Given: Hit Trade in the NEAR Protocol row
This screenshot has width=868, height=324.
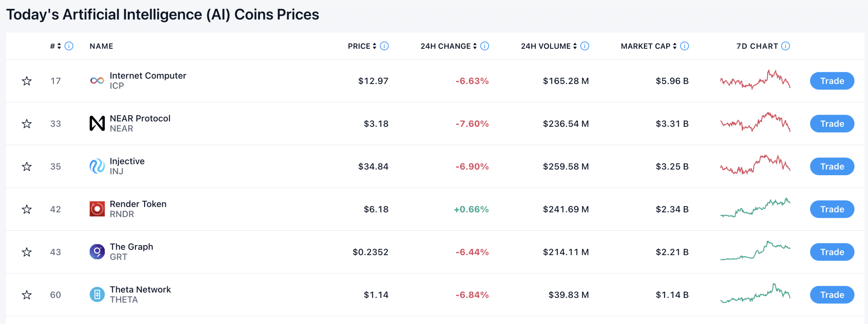Looking at the screenshot, I should pos(832,124).
